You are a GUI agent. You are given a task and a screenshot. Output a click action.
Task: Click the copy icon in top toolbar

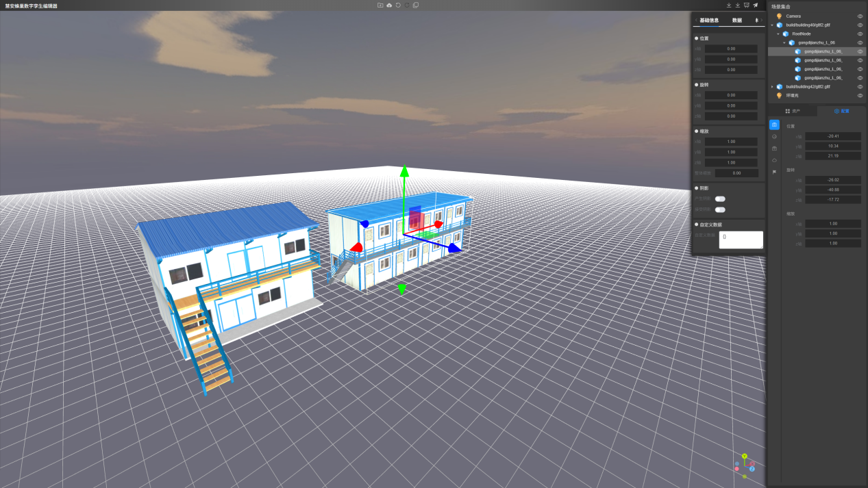pos(416,5)
